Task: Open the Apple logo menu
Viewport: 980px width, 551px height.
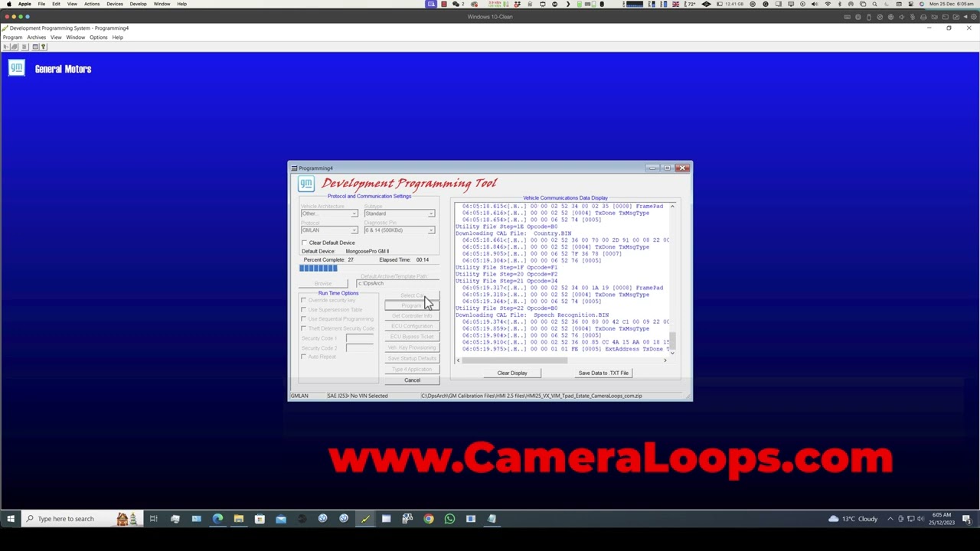Action: [9, 4]
